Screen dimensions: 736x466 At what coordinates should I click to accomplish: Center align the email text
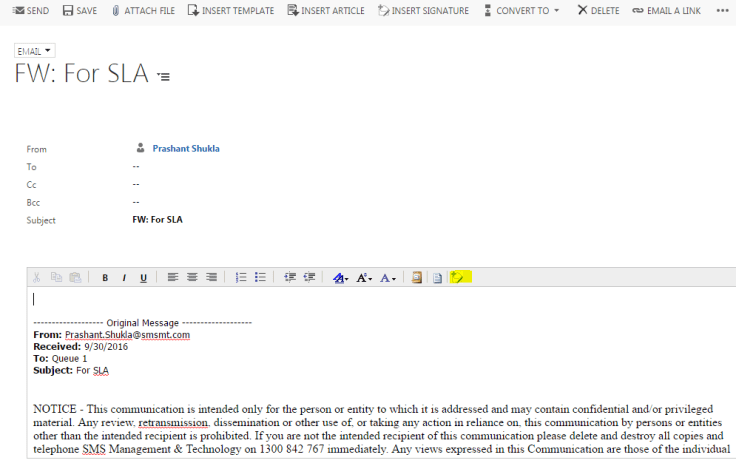coord(192,278)
